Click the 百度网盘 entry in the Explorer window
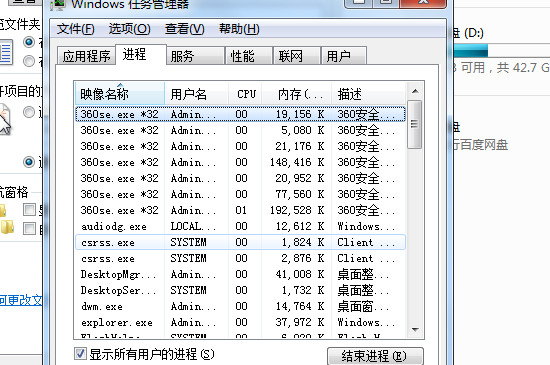550x365 pixels. (481, 145)
